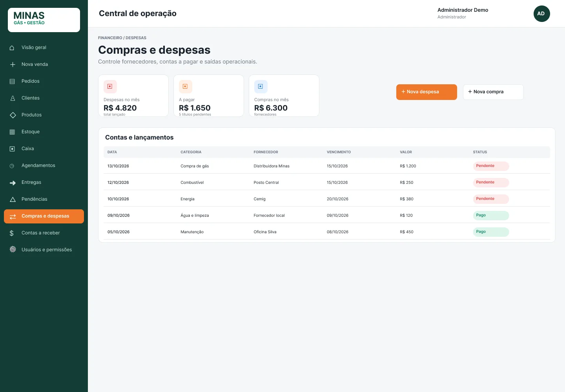This screenshot has width=565, height=392.
Task: Click the Pendente badge for Distribuidora Minas
Action: (x=491, y=166)
